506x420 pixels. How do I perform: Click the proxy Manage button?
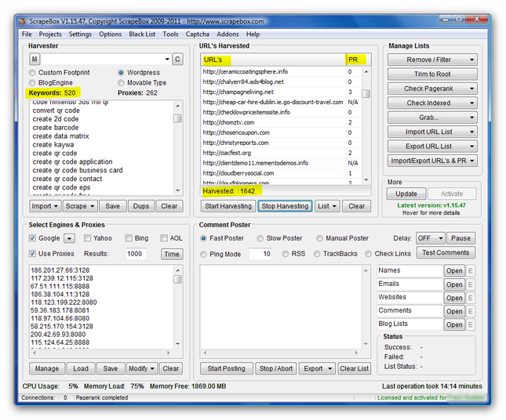point(47,368)
